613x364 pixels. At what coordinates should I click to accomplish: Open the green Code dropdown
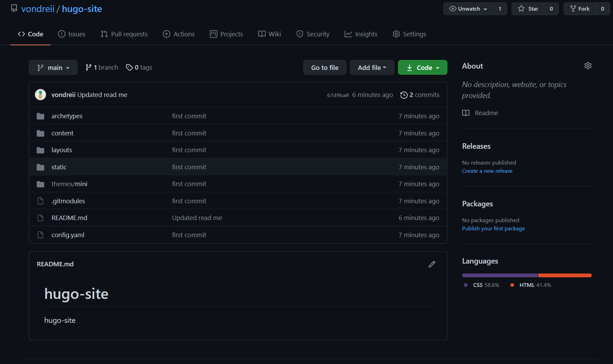point(422,67)
